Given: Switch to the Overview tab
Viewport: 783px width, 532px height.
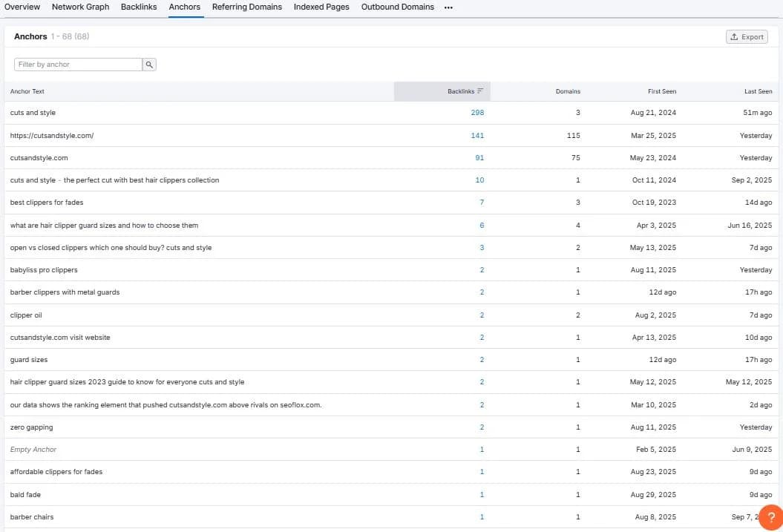Looking at the screenshot, I should [x=22, y=7].
